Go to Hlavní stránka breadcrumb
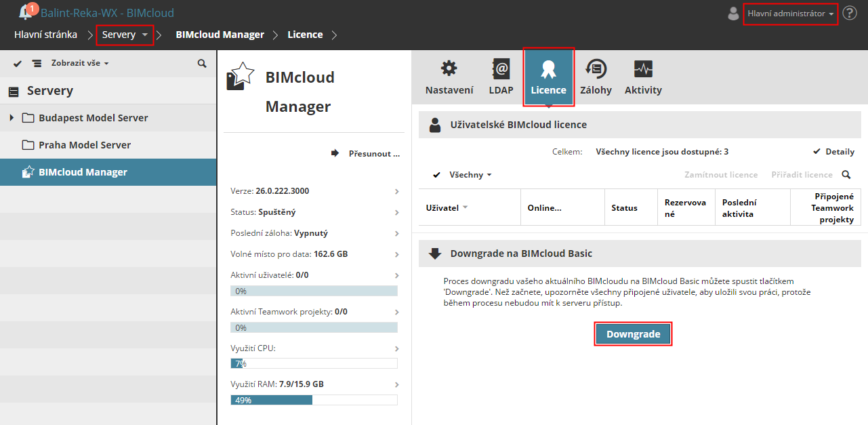The image size is (868, 425). (x=45, y=35)
